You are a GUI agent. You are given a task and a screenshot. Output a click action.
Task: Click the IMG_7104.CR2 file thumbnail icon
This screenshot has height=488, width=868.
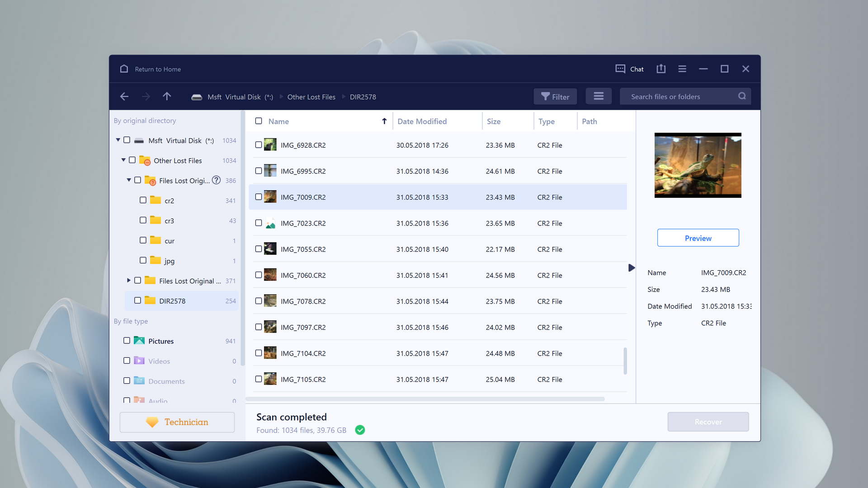[x=270, y=353]
